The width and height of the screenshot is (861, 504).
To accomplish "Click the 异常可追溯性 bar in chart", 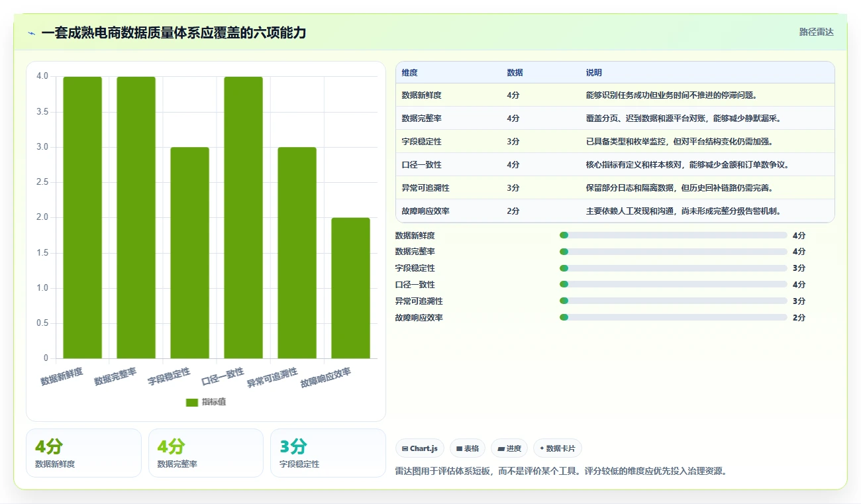I will tap(297, 253).
